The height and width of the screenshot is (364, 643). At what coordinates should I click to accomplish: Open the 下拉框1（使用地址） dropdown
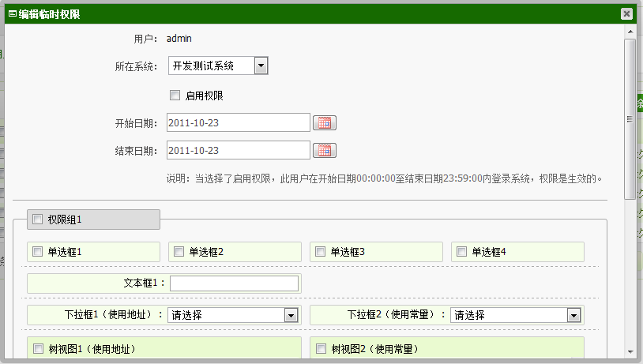click(x=233, y=315)
